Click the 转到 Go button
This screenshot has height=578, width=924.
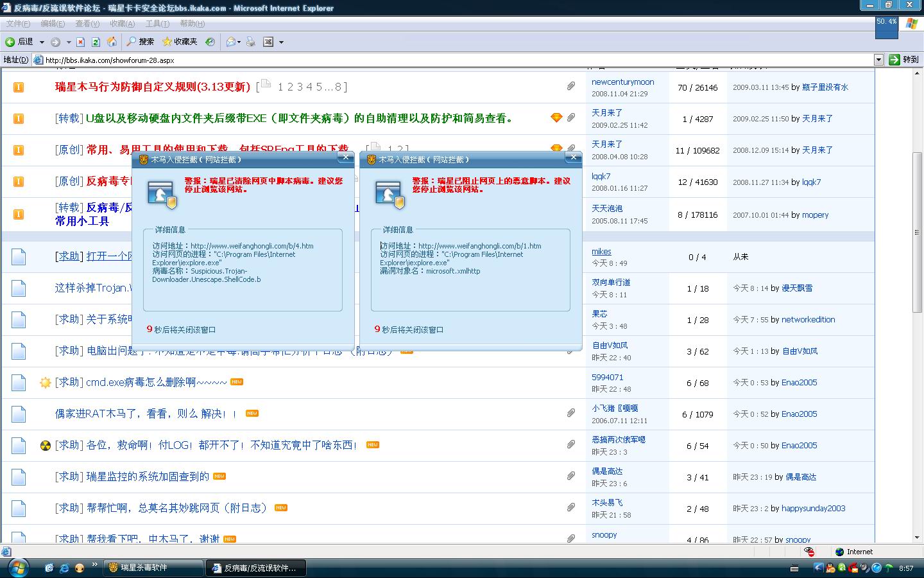point(904,60)
